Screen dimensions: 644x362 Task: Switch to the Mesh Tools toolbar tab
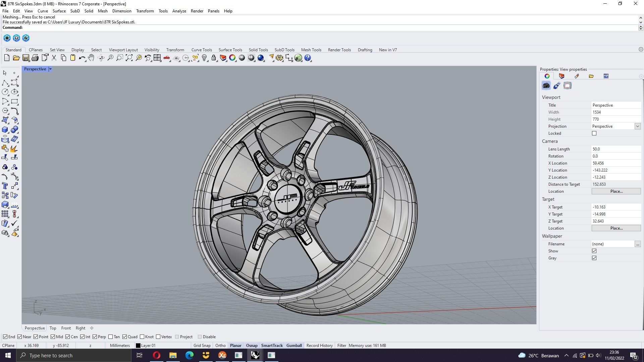[311, 50]
